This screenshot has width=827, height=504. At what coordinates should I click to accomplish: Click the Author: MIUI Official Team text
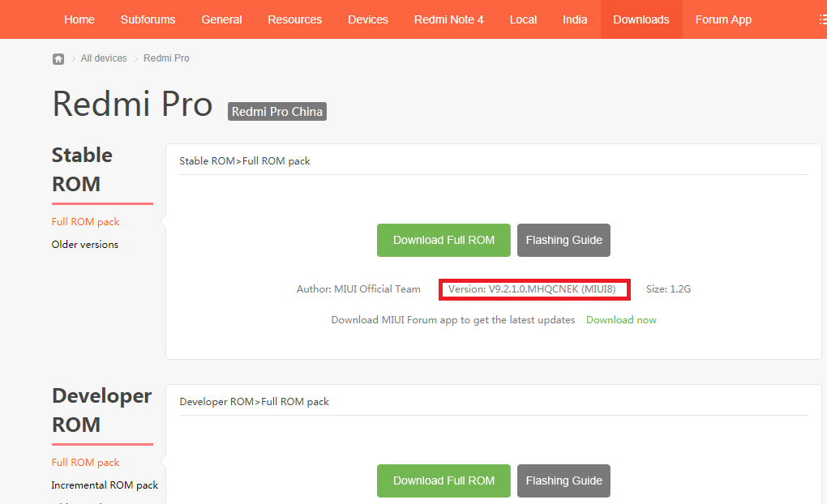click(358, 289)
